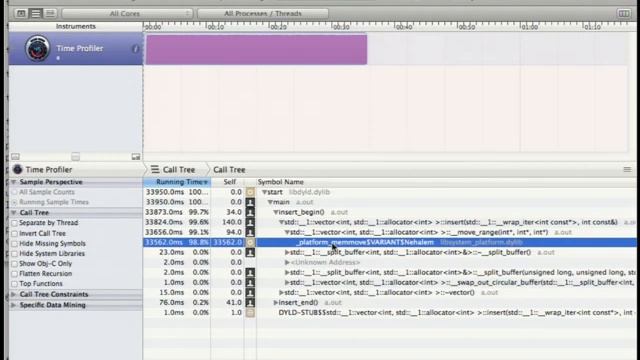Click the purple recorded-run bar in timeline
Viewport: 640px width, 360px height.
256,49
